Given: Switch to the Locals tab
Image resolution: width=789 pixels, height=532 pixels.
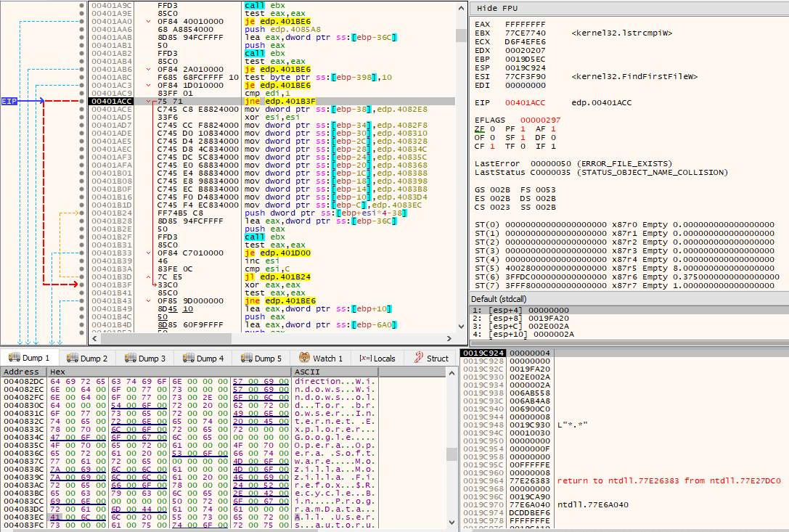Looking at the screenshot, I should (x=377, y=359).
